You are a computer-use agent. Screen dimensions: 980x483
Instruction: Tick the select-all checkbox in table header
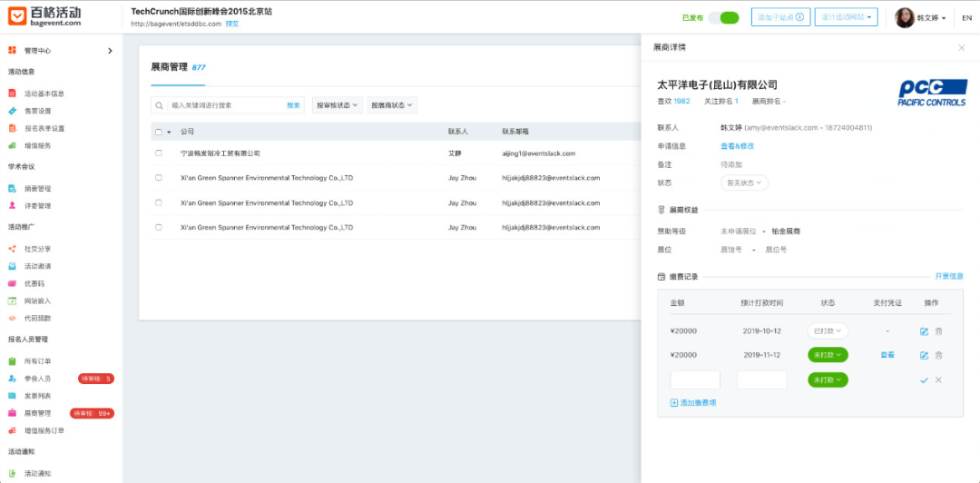159,132
